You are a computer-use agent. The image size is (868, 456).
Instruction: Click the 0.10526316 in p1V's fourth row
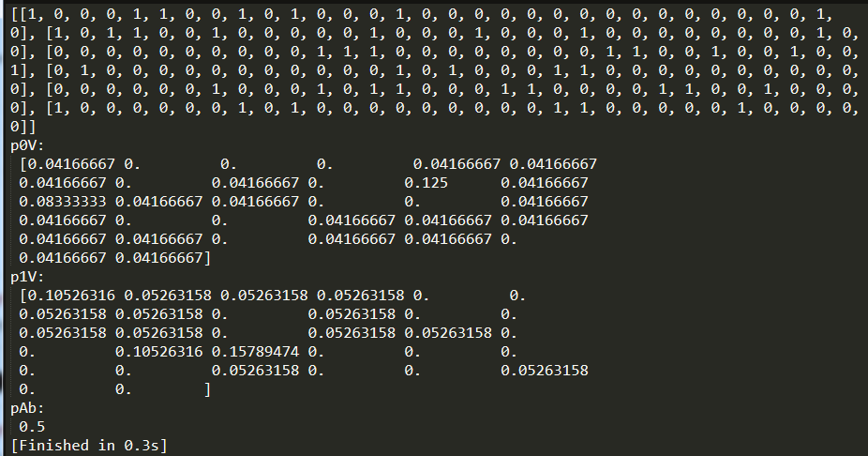(158, 352)
